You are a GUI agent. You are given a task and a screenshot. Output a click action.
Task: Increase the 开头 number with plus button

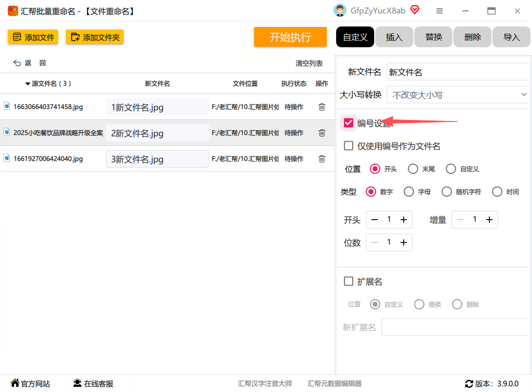coord(403,220)
